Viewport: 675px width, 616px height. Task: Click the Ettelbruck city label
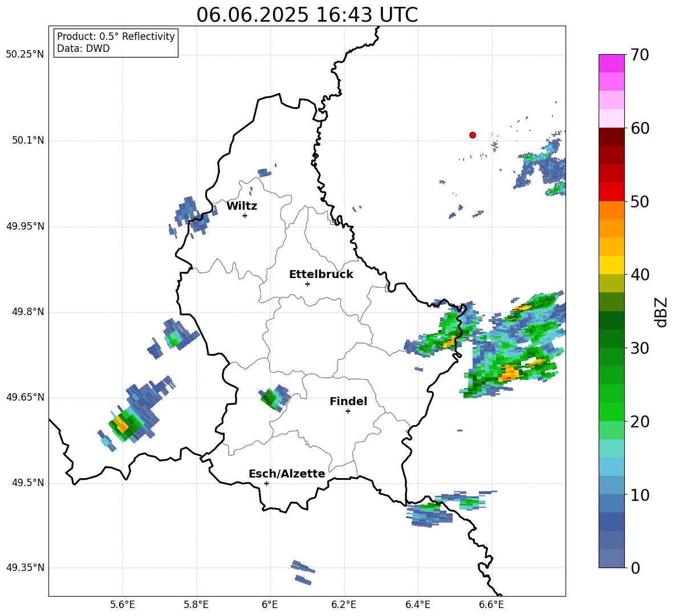coord(321,275)
